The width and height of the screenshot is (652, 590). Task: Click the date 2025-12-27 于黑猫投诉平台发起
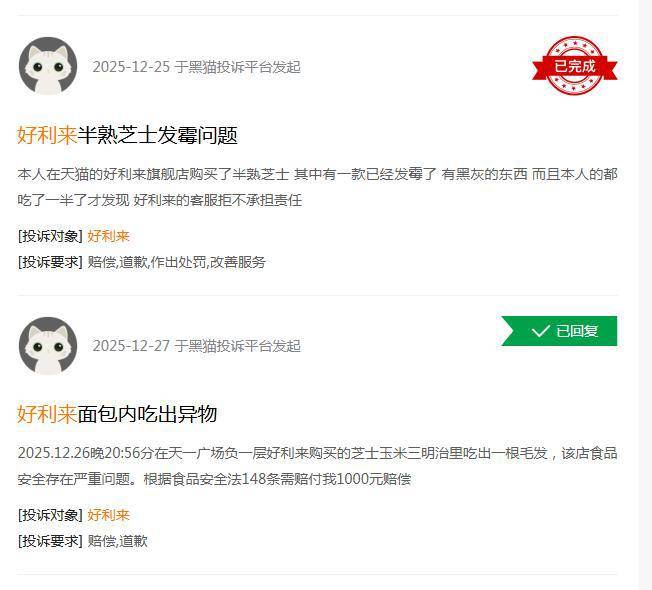coord(196,346)
